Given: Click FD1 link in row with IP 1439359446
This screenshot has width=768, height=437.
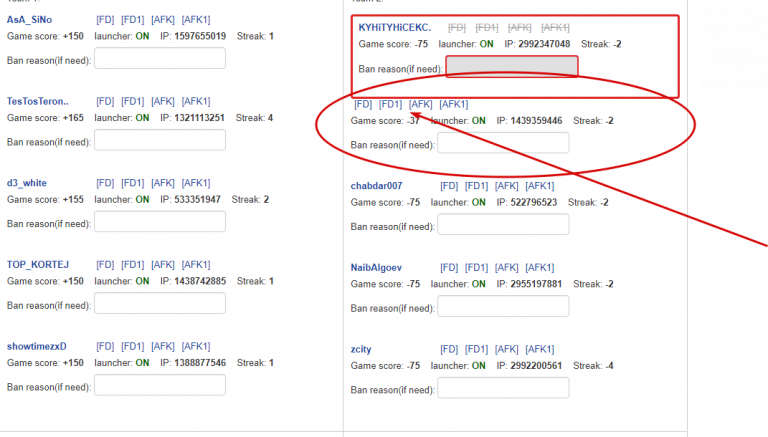Looking at the screenshot, I should 390,104.
